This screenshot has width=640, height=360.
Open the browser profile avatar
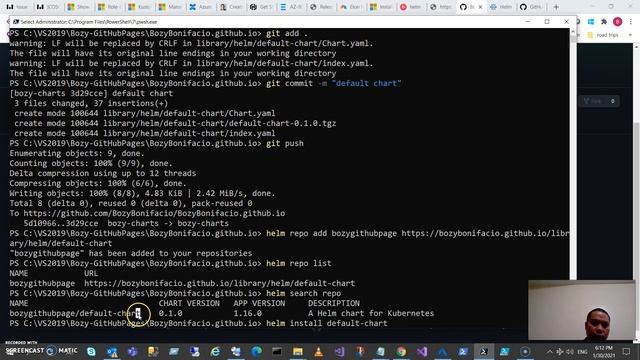(x=618, y=22)
